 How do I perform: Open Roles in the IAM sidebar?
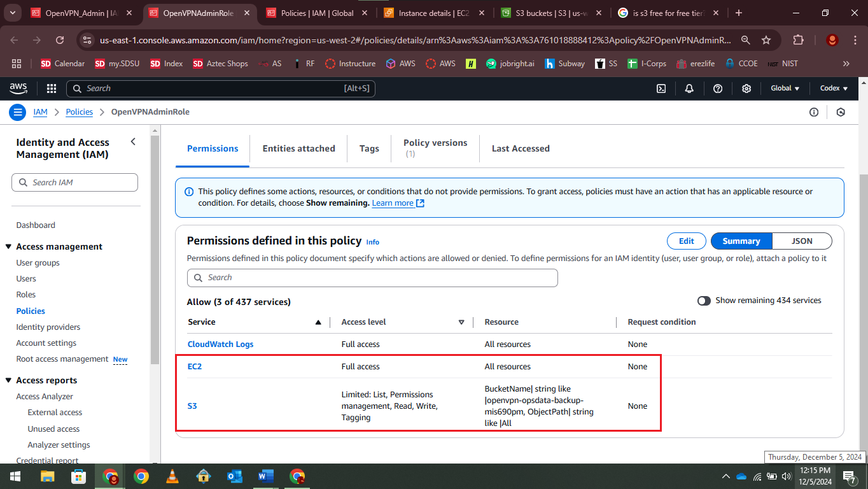point(26,295)
